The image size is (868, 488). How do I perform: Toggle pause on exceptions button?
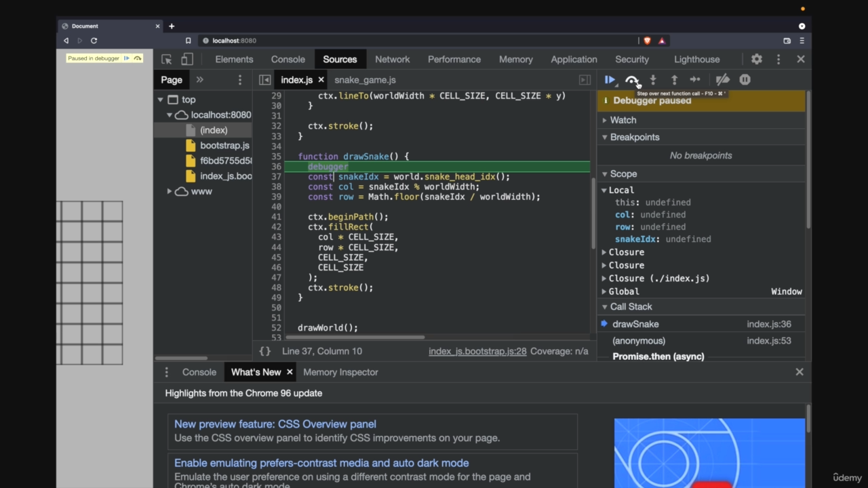(x=745, y=80)
